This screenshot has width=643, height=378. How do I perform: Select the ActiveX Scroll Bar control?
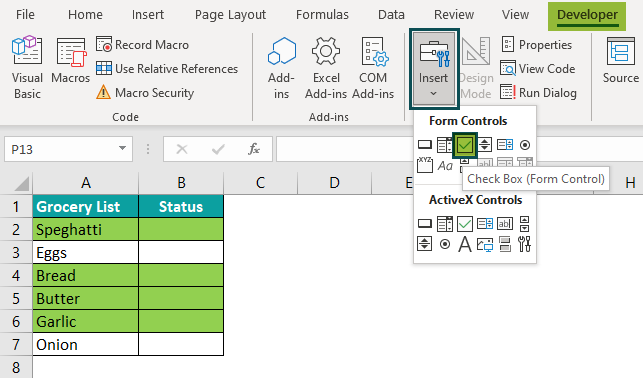pos(525,224)
